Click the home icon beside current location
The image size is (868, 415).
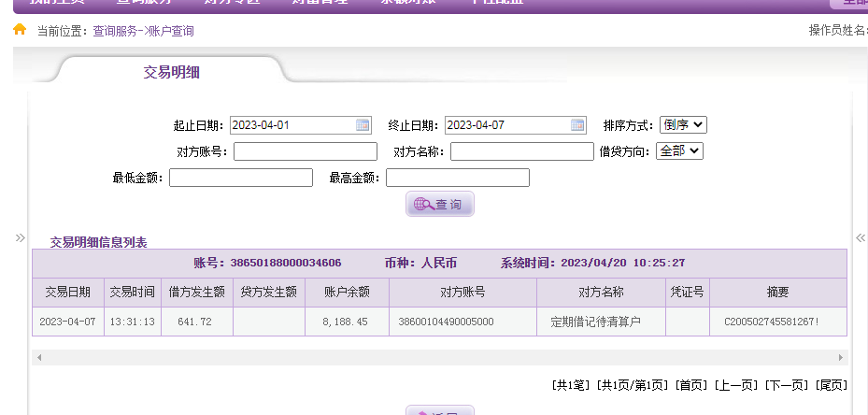pos(20,30)
